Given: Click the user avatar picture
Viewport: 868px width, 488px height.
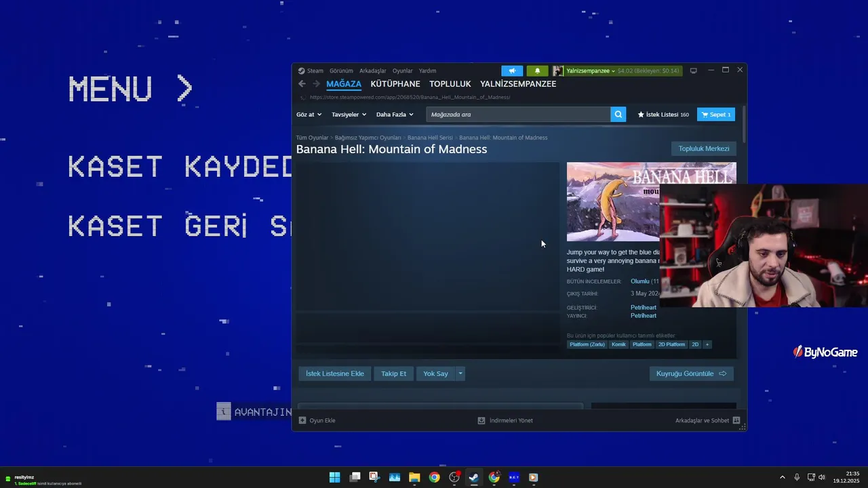Looking at the screenshot, I should (558, 70).
